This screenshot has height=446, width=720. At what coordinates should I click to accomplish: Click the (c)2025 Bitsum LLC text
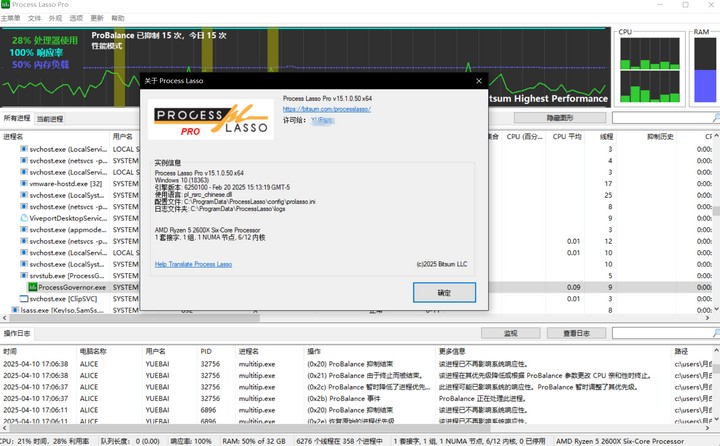click(x=442, y=264)
